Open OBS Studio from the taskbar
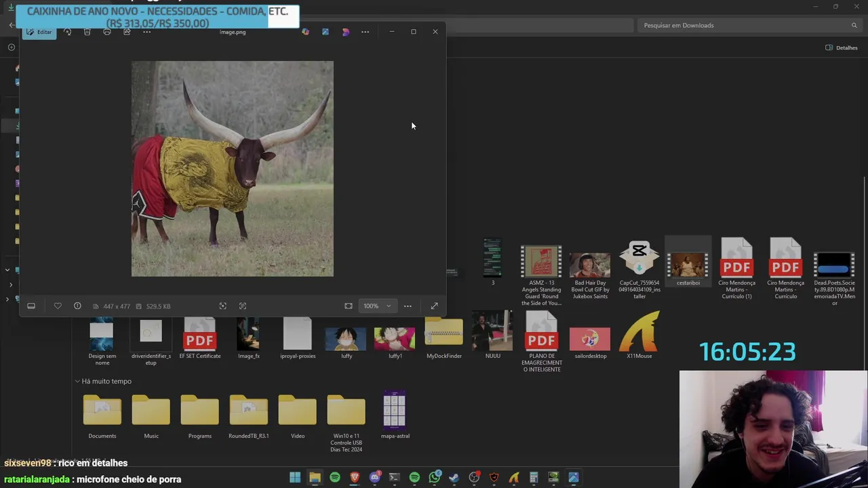The height and width of the screenshot is (488, 868). click(x=474, y=477)
